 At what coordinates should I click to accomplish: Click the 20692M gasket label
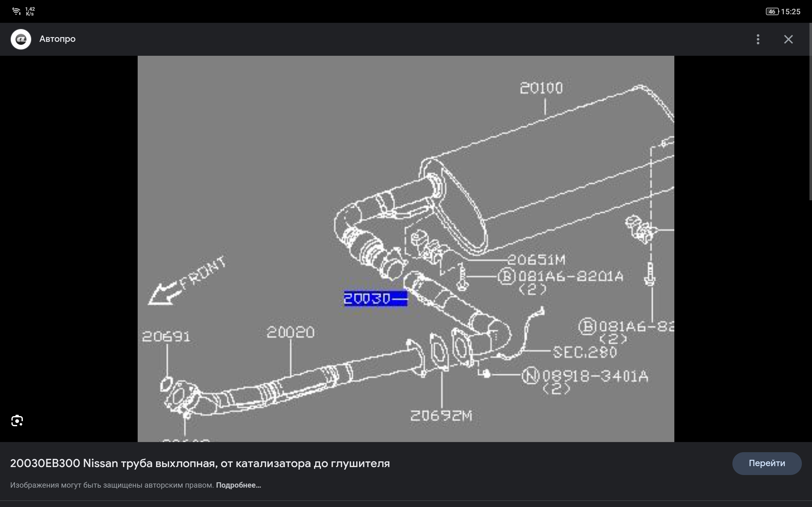coord(441,416)
